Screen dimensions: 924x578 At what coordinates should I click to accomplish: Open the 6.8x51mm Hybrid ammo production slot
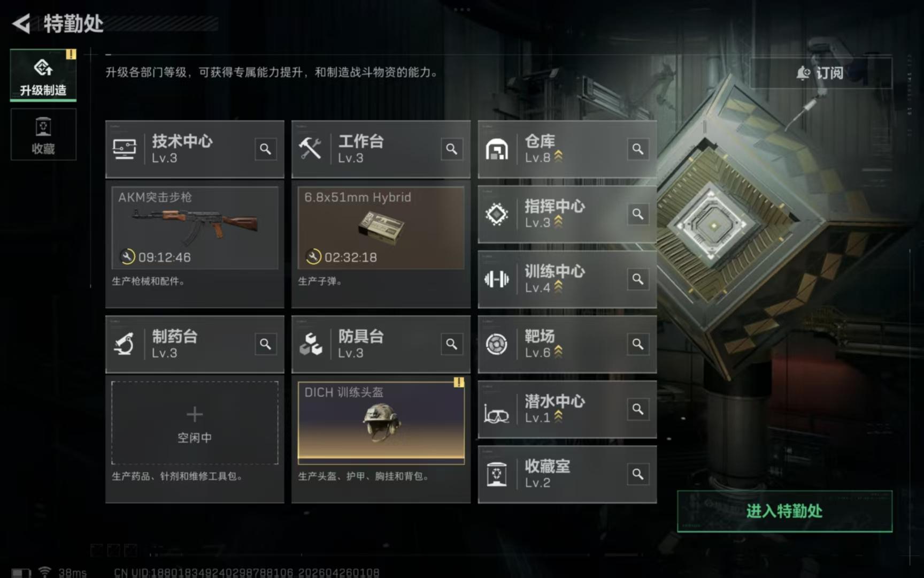coord(381,227)
